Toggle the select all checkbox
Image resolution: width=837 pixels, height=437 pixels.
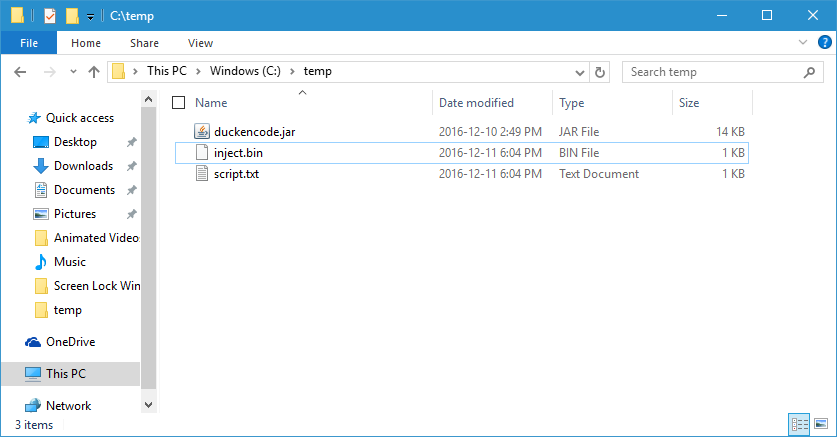click(179, 102)
